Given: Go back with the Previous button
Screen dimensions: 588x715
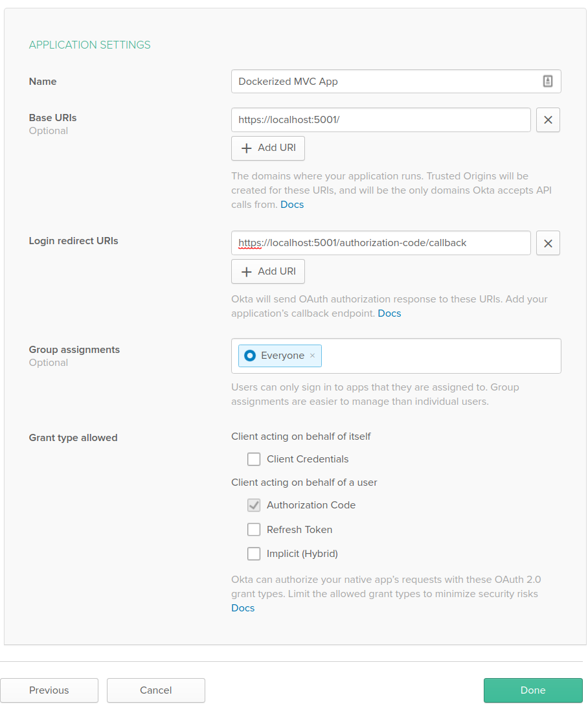Looking at the screenshot, I should pyautogui.click(x=49, y=690).
